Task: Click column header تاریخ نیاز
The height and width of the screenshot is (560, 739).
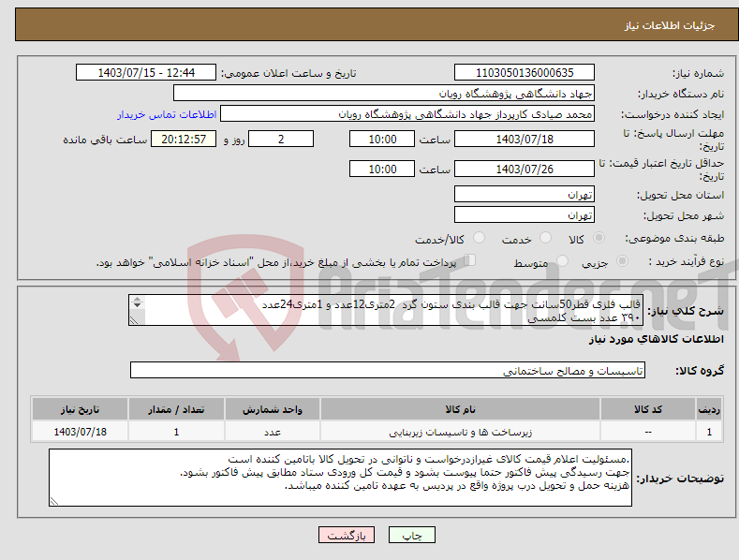Action: pyautogui.click(x=81, y=409)
